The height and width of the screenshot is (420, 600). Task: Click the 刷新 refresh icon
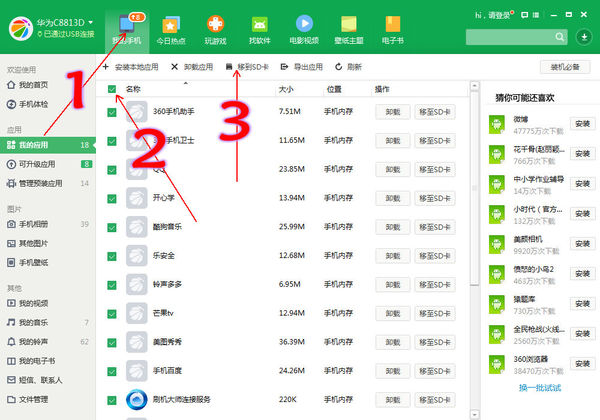[x=338, y=67]
